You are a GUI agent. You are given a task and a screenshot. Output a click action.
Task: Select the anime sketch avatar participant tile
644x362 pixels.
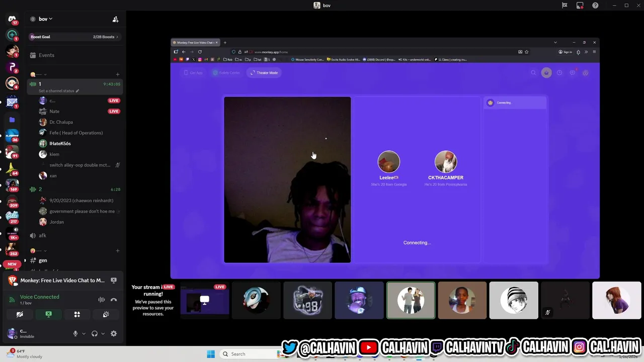click(x=514, y=301)
